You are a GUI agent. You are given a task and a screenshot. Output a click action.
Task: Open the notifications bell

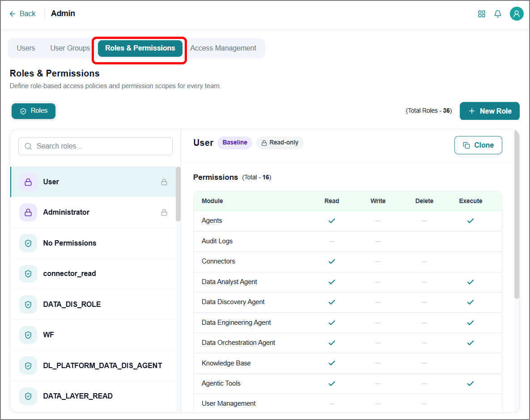498,14
